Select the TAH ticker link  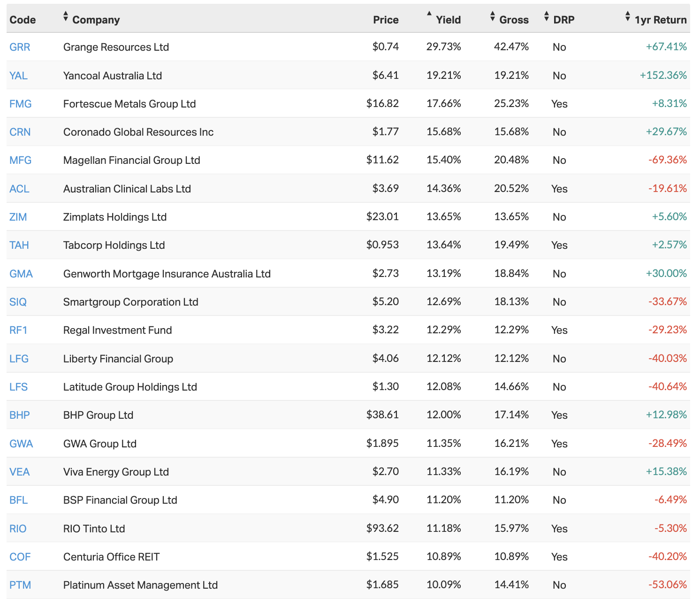click(19, 245)
